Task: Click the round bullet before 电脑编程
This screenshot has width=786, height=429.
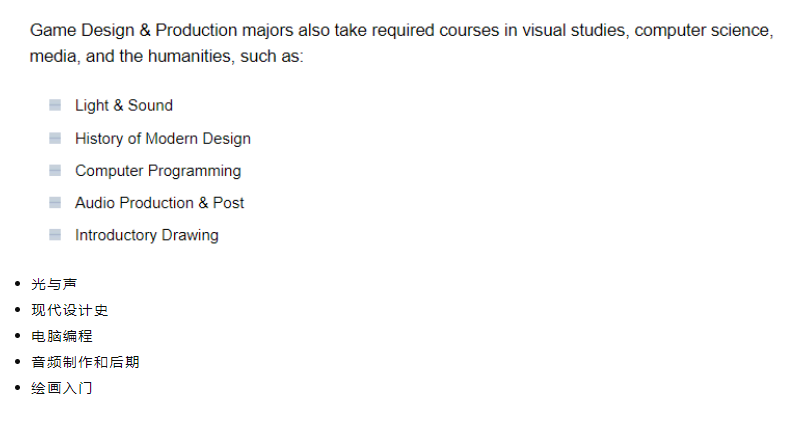Action: (x=18, y=336)
